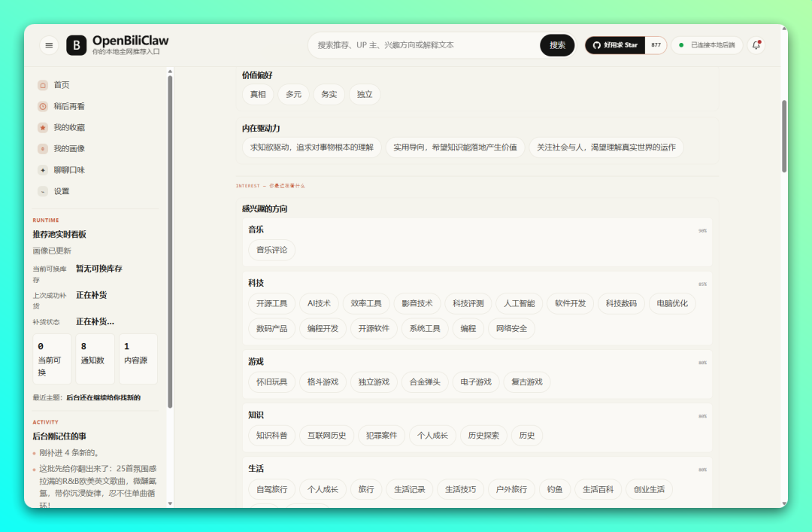Click the 独立游戏 tag
The height and width of the screenshot is (532, 812).
coord(374,382)
